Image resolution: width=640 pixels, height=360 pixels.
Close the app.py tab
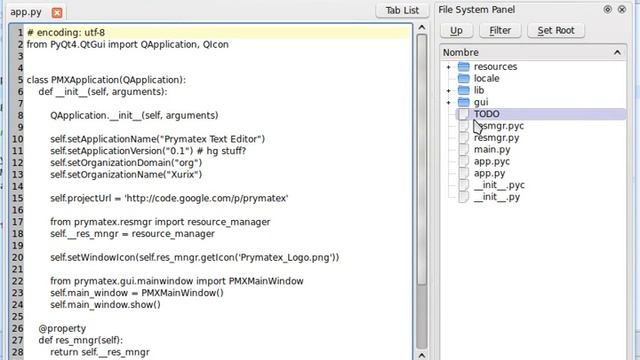(x=57, y=13)
